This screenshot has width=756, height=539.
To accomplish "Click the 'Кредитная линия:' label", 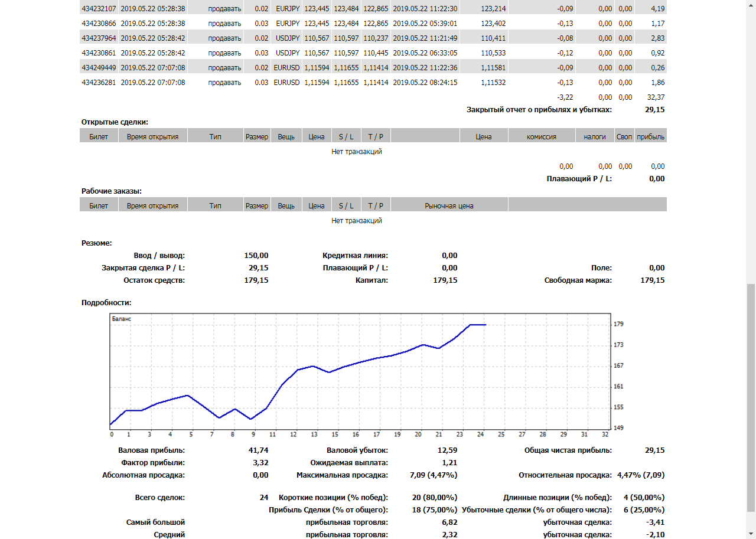I will click(x=356, y=256).
